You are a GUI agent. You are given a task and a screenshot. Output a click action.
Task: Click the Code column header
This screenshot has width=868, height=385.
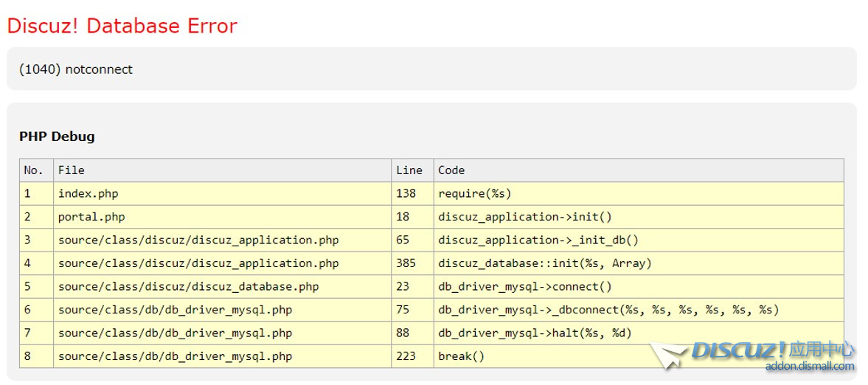click(451, 170)
